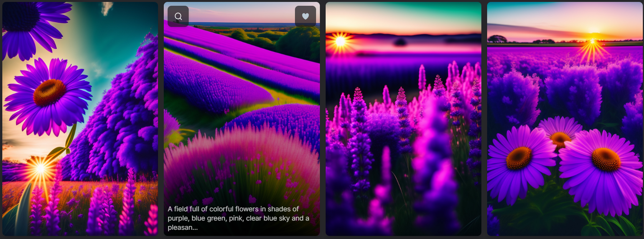The width and height of the screenshot is (644, 239).
Task: Open the purple daisies sunset field image
Action: [x=565, y=119]
